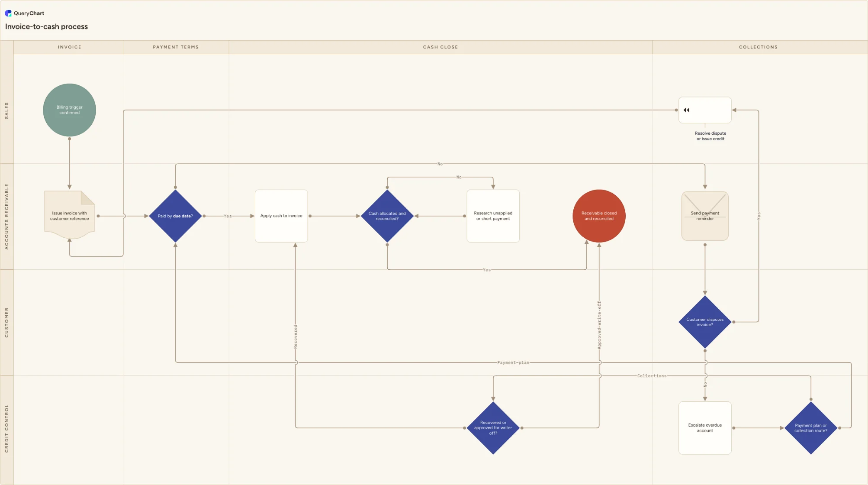This screenshot has height=485, width=868.
Task: Select the Paid by due date? decision
Action: 175,216
